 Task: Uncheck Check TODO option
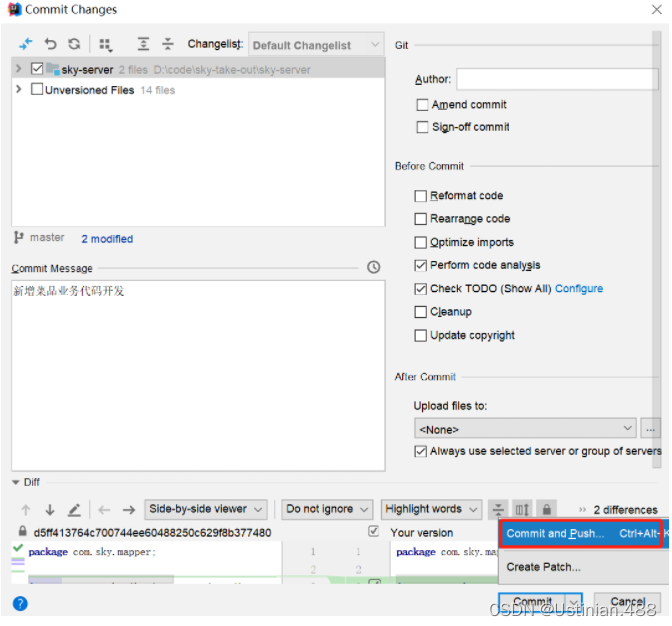[420, 289]
